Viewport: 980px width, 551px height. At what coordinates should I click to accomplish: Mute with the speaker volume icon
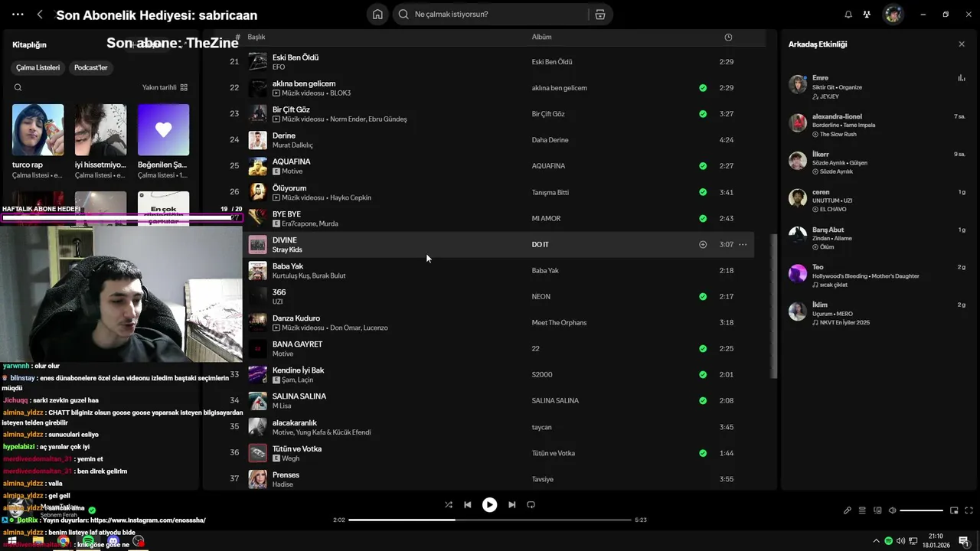tap(892, 510)
